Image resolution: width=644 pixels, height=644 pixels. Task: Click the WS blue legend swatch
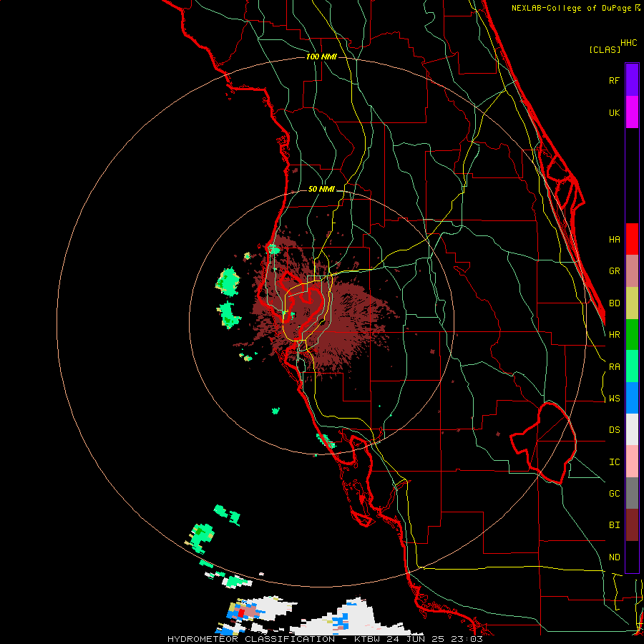coord(632,398)
